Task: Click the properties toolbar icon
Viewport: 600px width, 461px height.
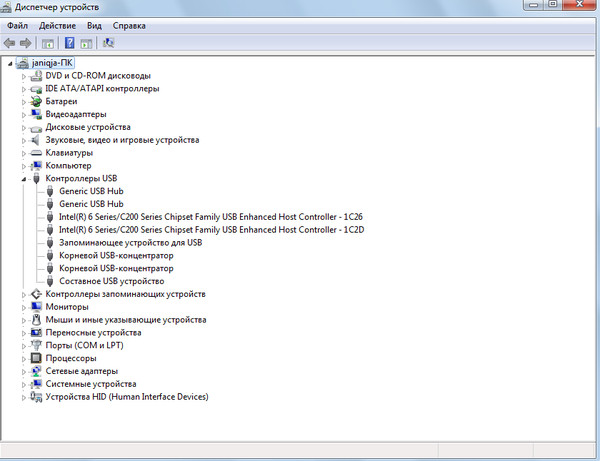Action: (x=86, y=43)
